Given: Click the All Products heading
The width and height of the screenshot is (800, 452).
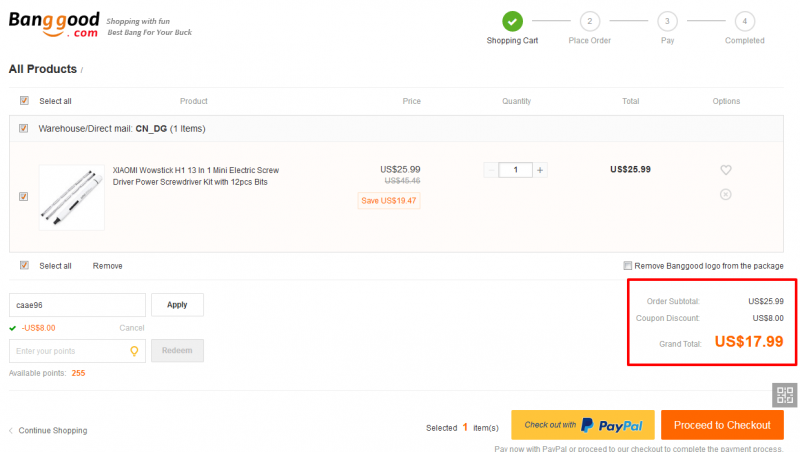Looking at the screenshot, I should tap(43, 69).
